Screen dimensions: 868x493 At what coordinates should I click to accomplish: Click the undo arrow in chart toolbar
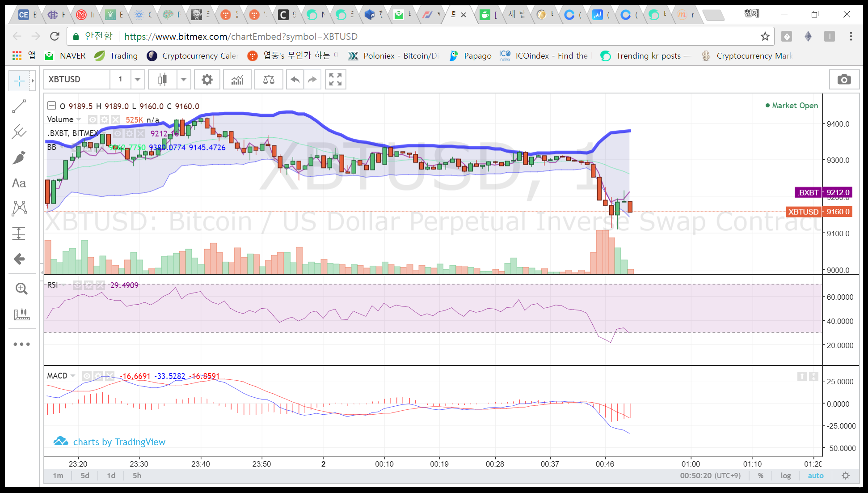[295, 80]
